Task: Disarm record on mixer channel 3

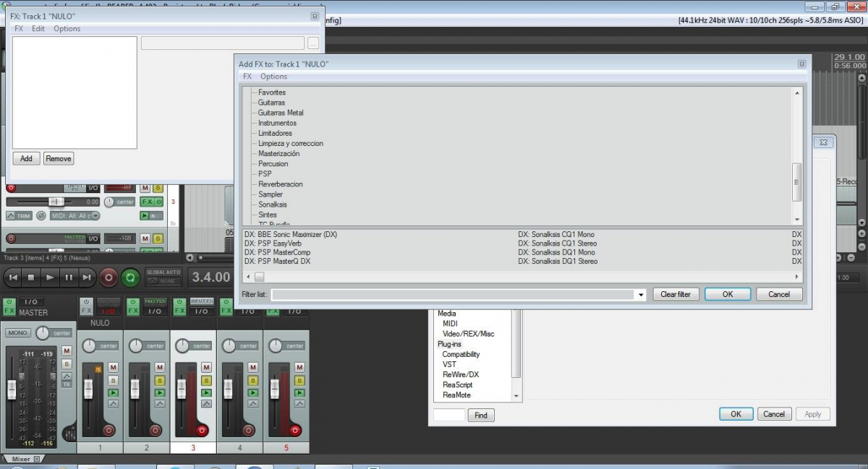Action: click(202, 430)
